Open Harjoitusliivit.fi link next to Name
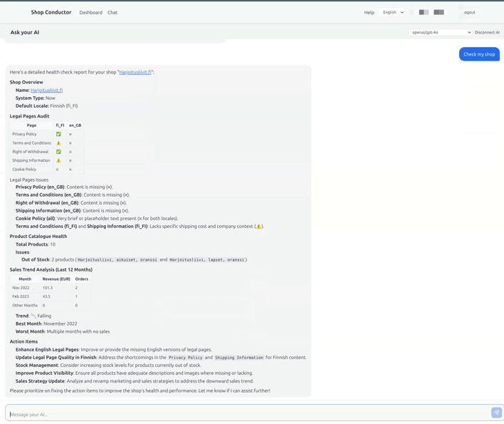Image resolution: width=504 pixels, height=424 pixels. pyautogui.click(x=46, y=90)
